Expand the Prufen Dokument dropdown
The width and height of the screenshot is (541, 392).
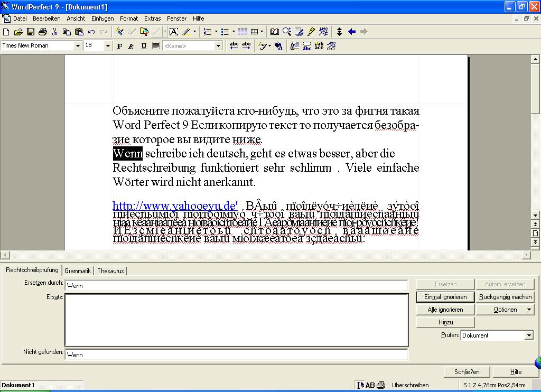529,335
